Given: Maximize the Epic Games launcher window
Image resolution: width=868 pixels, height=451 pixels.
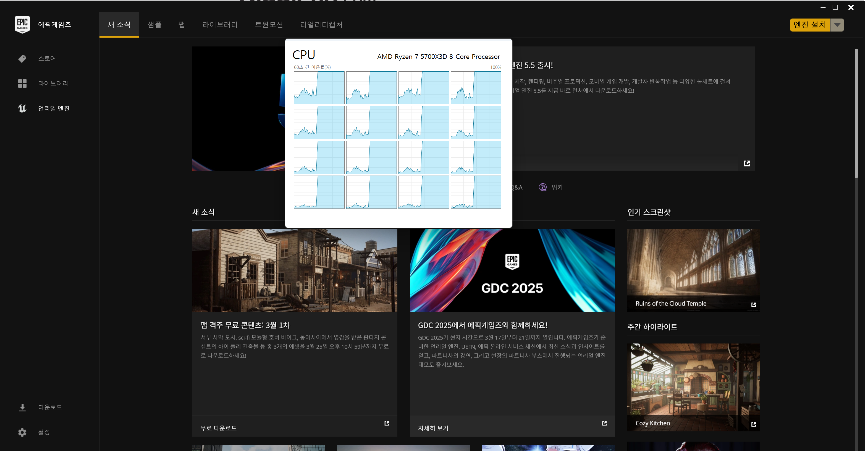Looking at the screenshot, I should (x=835, y=7).
